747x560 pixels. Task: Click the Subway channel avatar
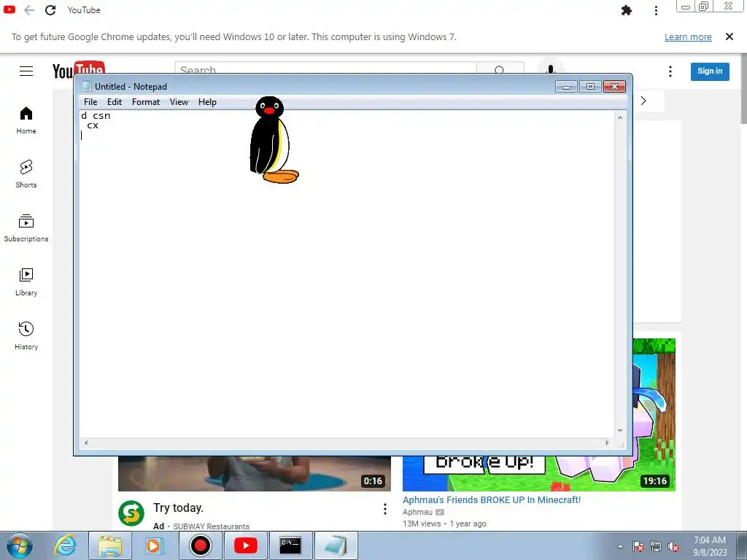click(131, 513)
